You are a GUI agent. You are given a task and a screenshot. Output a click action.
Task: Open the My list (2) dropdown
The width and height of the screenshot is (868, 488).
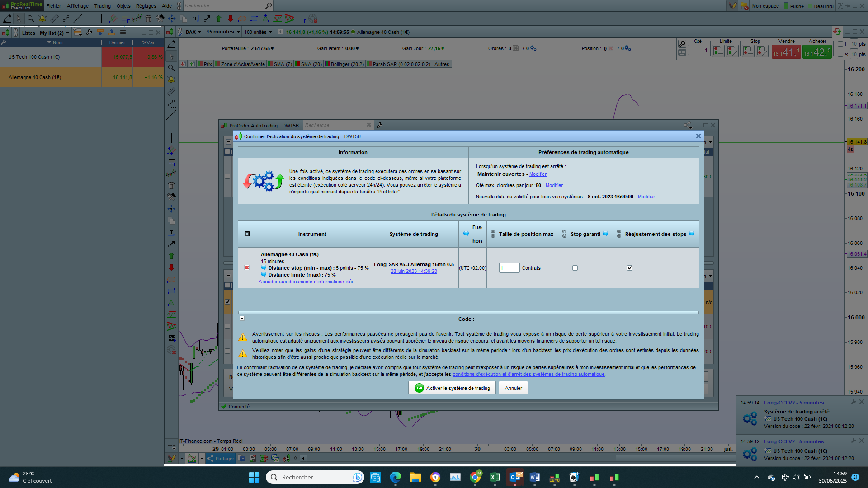(54, 33)
